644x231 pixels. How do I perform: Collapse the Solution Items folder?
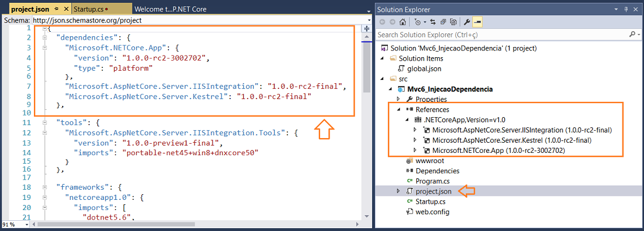coord(382,58)
